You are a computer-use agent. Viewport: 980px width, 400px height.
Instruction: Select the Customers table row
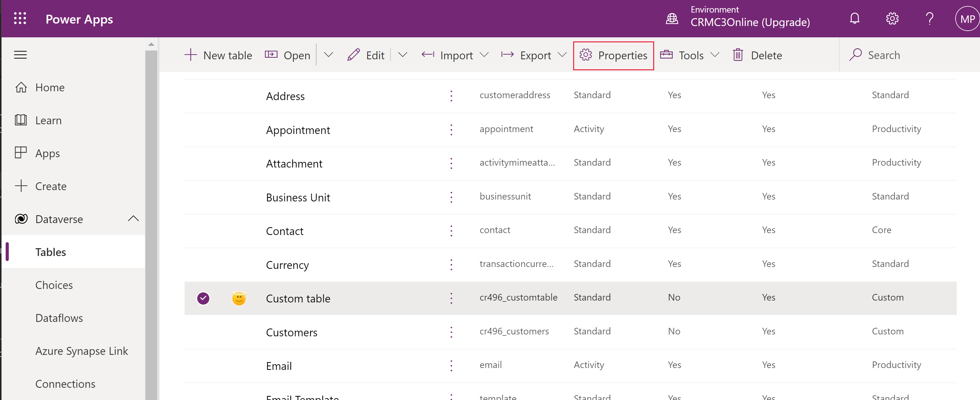(x=292, y=331)
